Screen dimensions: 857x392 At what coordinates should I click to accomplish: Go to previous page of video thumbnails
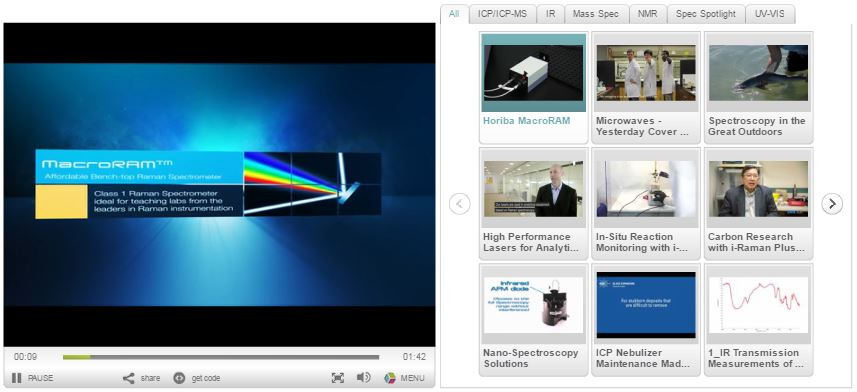coord(460,204)
